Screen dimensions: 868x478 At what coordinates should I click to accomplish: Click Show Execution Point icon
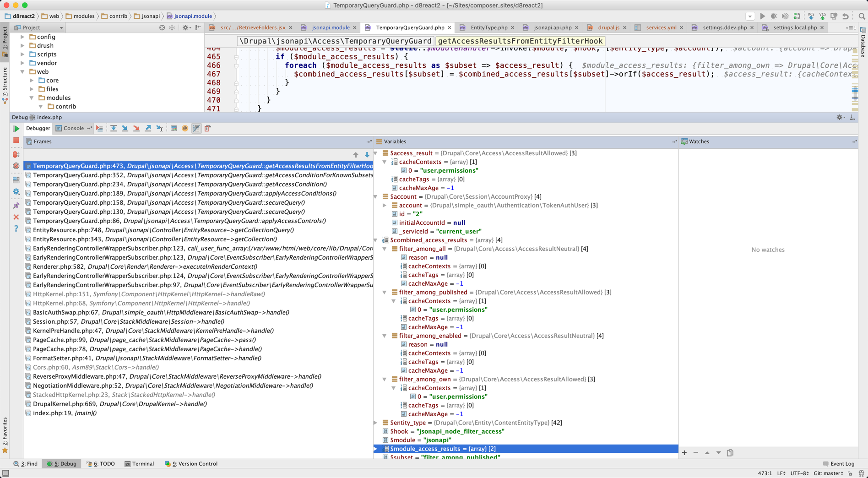click(99, 129)
